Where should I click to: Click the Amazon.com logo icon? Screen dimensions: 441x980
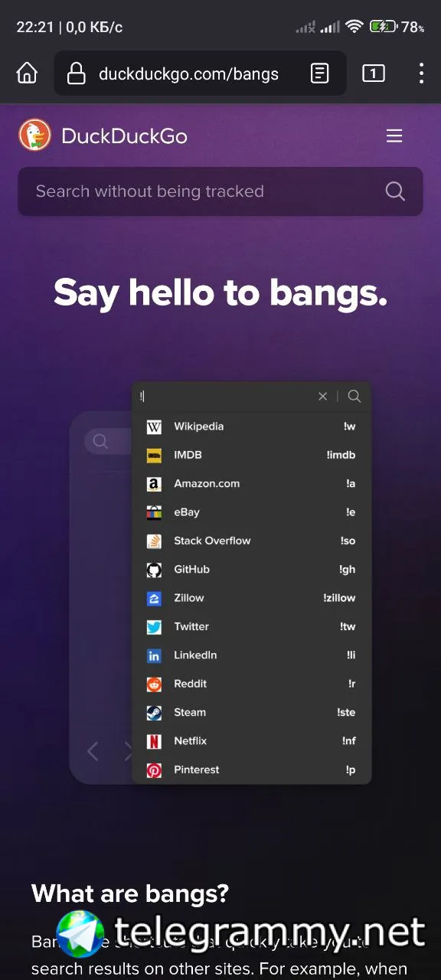[x=154, y=484]
